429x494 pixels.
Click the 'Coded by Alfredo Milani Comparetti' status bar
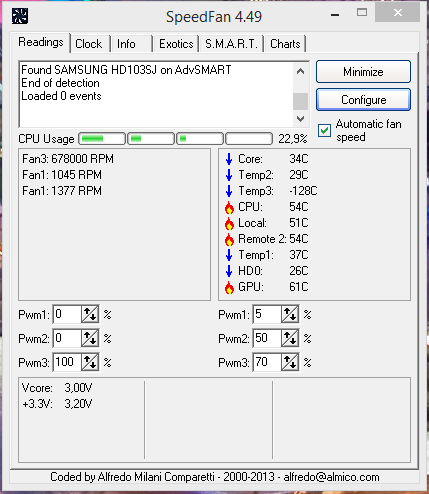214,477
